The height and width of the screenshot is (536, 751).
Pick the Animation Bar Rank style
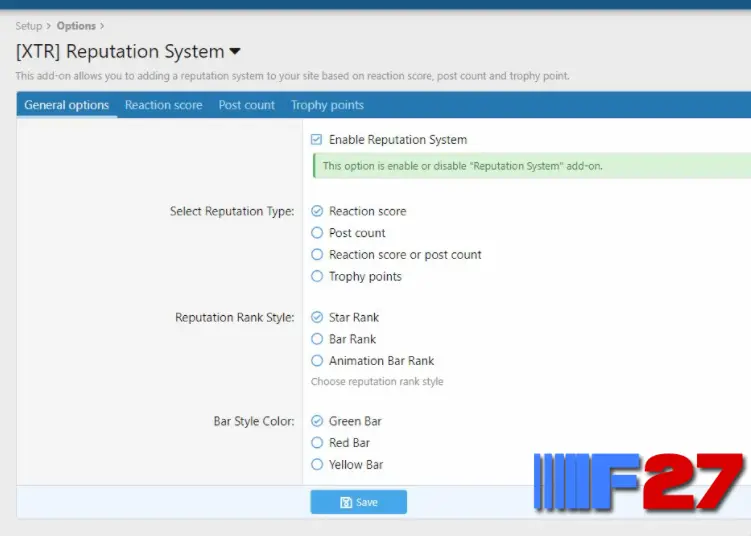point(317,361)
